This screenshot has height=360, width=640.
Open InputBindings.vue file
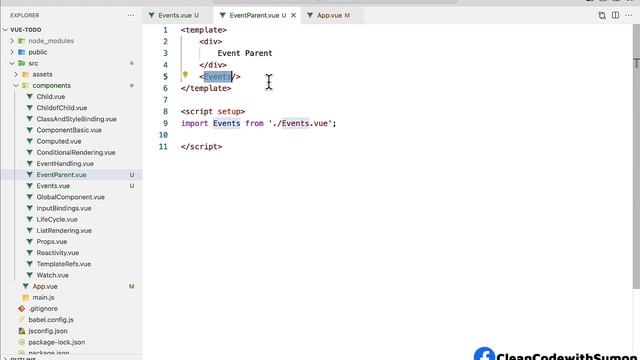(64, 208)
